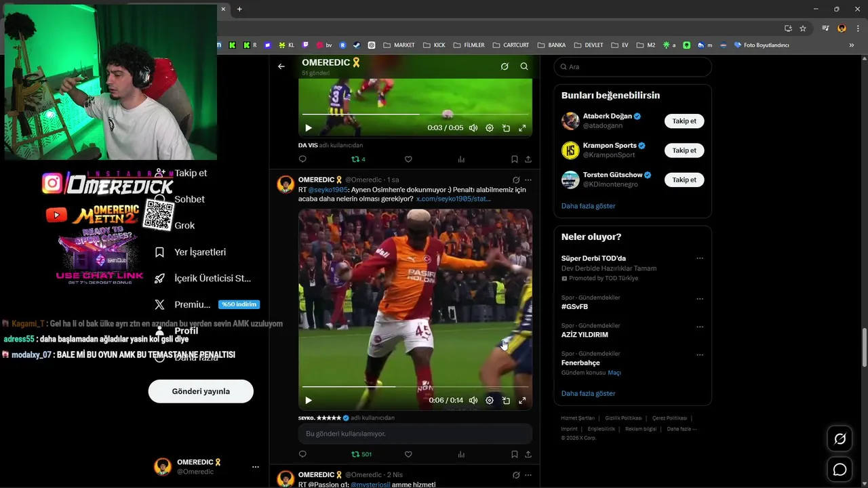The image size is (868, 488).
Task: Undo the repost showing count 4
Action: coord(358,159)
